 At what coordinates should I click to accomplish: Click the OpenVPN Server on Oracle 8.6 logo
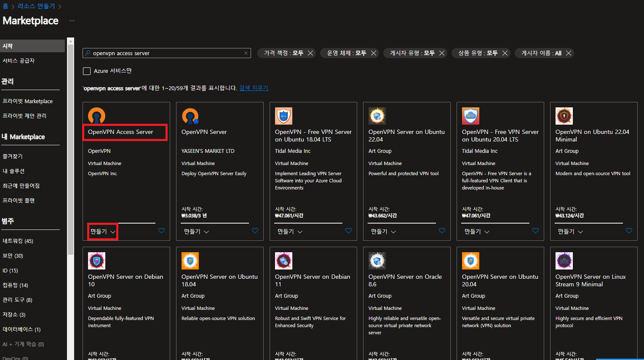[x=377, y=261]
